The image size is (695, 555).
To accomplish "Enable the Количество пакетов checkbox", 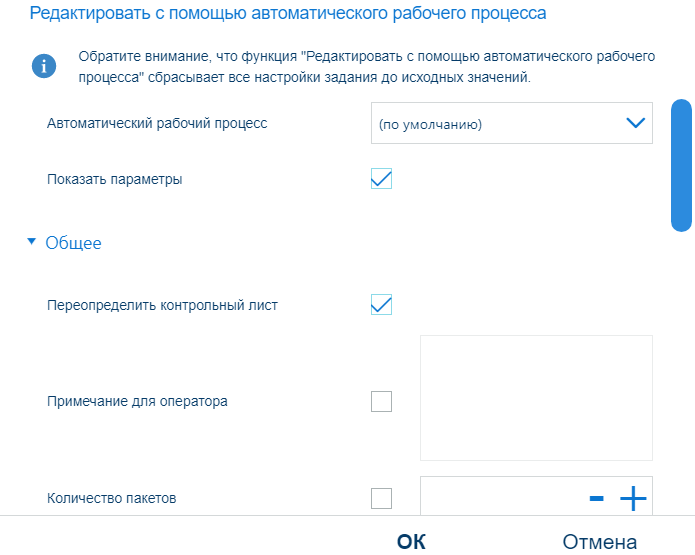I will pos(381,497).
